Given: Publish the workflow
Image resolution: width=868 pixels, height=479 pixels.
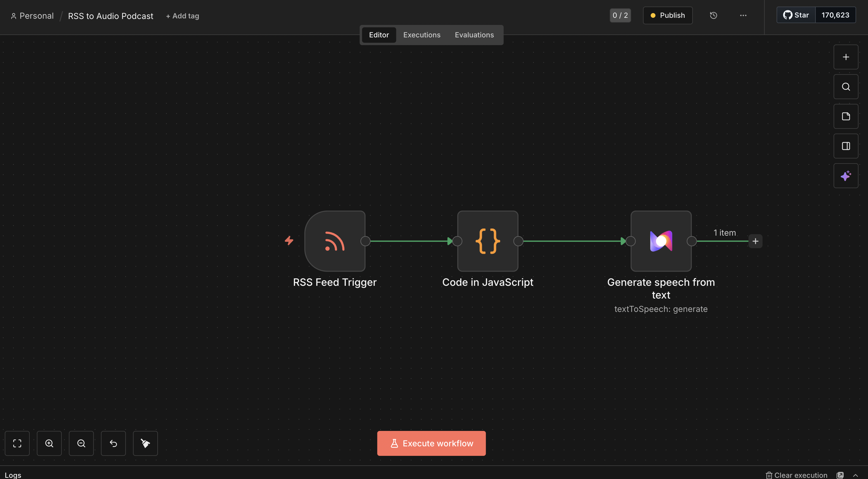Looking at the screenshot, I should 668,15.
